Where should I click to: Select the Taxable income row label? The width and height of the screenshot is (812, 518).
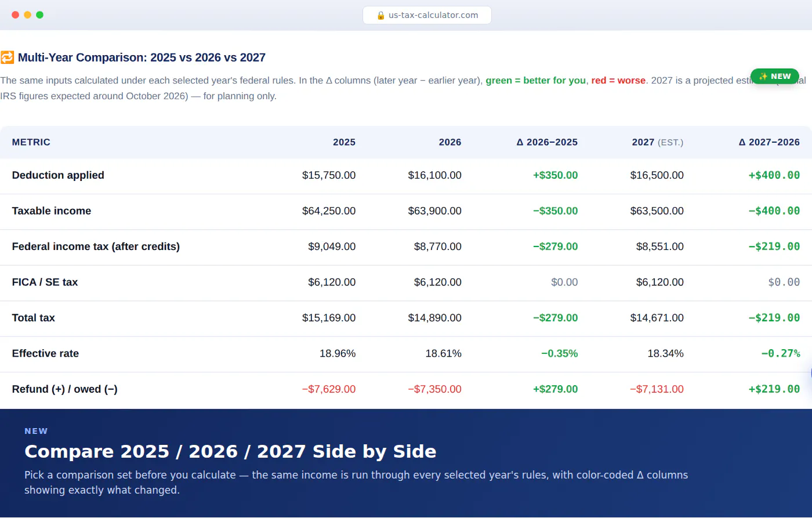coord(52,211)
